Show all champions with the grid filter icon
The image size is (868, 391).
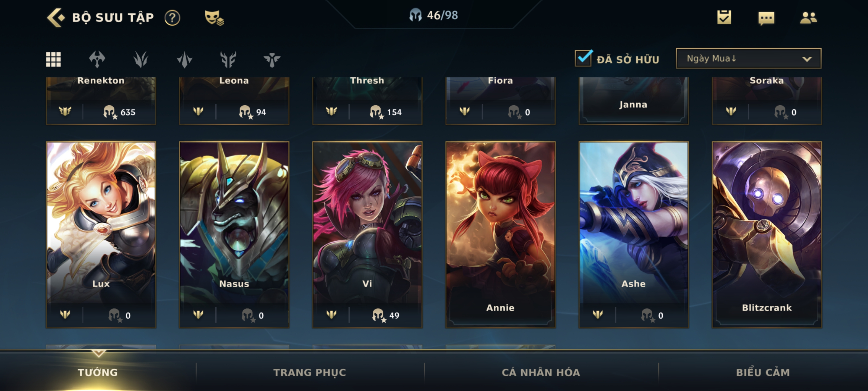click(x=53, y=59)
